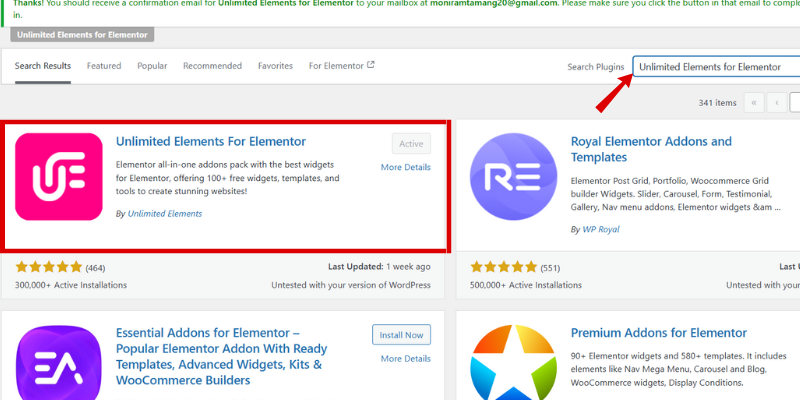
Task: Open the Premium Addons star logo
Action: coord(513,362)
